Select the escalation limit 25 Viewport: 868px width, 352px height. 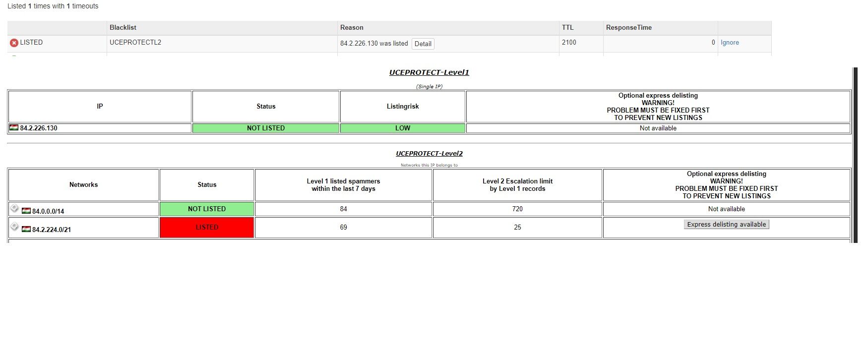click(517, 227)
